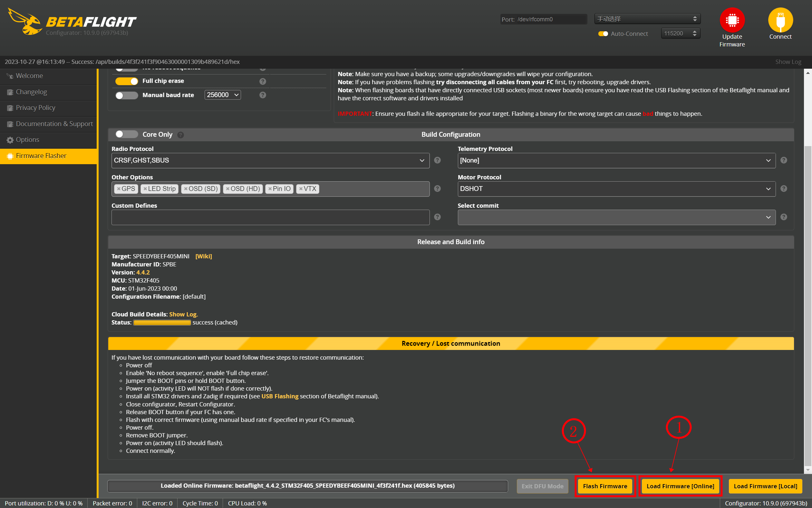Click the Port /dev/rfcomm0 input field
Viewport: 812px width, 508px height.
tap(543, 19)
